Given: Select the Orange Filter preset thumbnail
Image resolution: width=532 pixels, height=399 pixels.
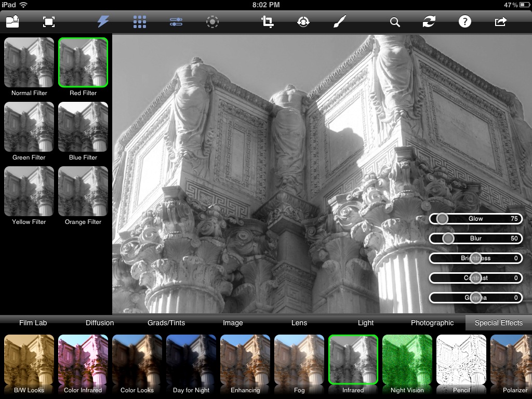Looking at the screenshot, I should [x=83, y=191].
